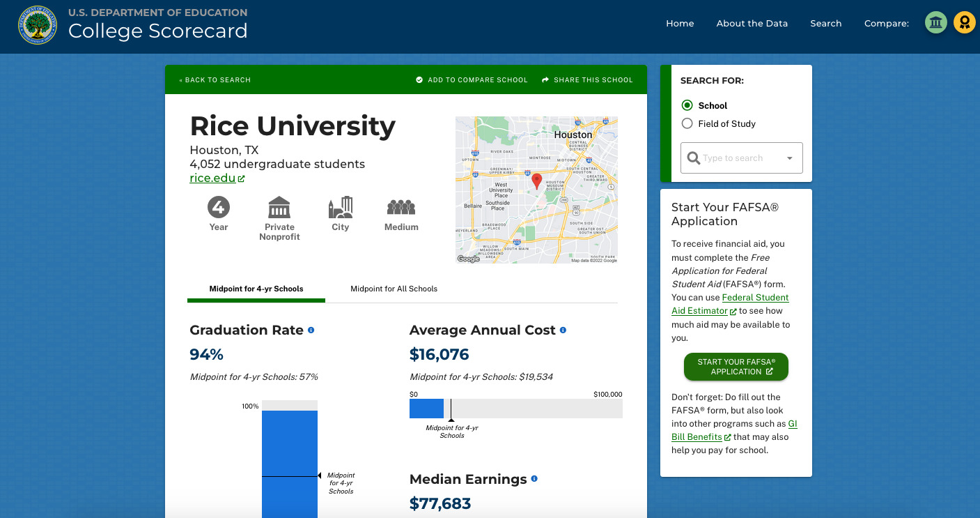Click the search magnifier icon
Screen dimensions: 980x518
(693, 158)
